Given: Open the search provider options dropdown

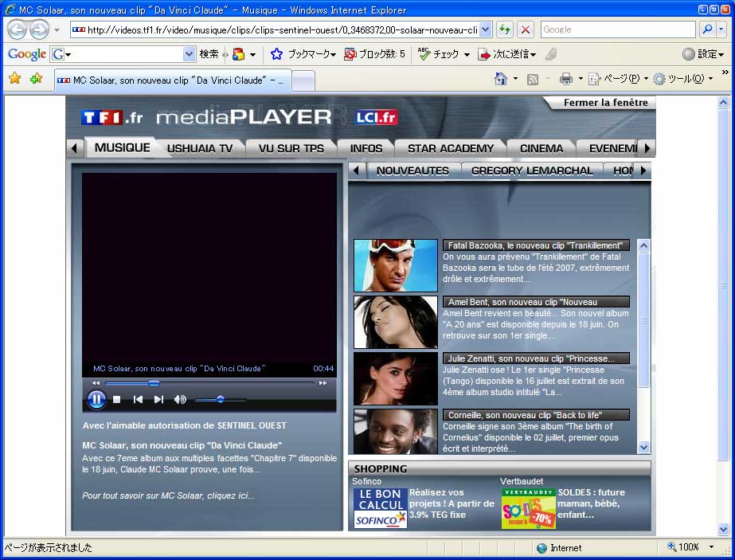Looking at the screenshot, I should 721,29.
